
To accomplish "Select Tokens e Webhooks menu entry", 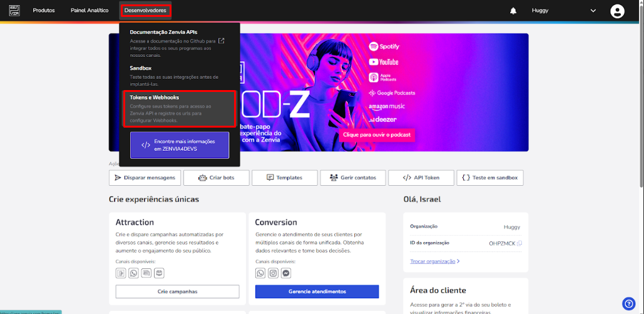I will click(x=180, y=109).
